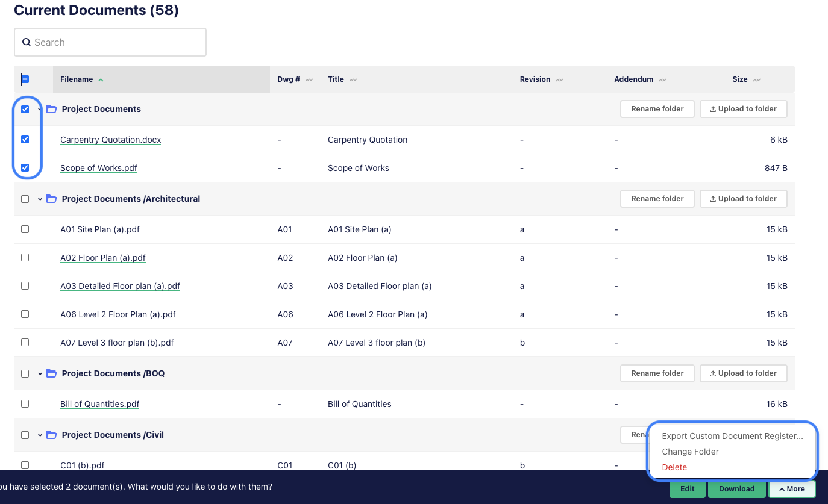Click the Filename sort arrow icon
Screen dimensions: 828x504
click(x=101, y=79)
